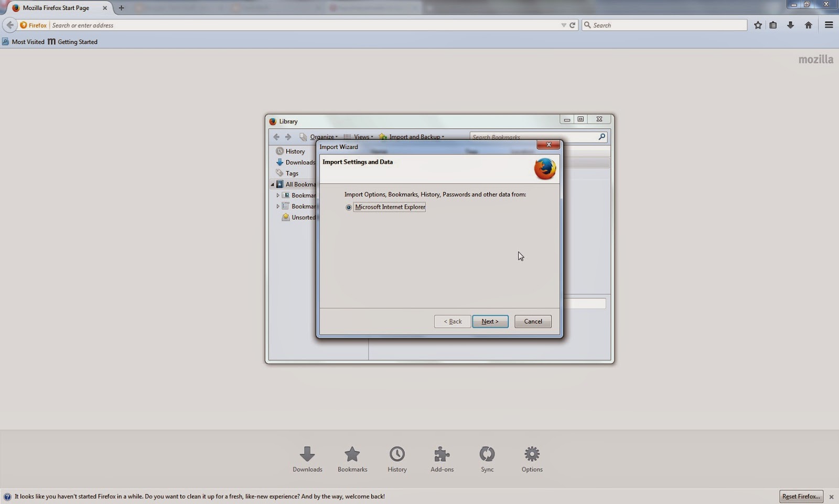Focus the address bar
This screenshot has height=504, width=839.
(304, 25)
